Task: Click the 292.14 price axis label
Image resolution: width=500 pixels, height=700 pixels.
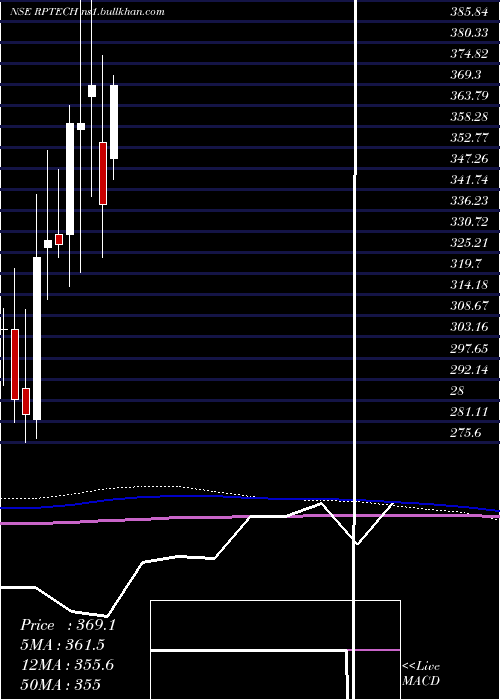Action: click(x=469, y=369)
